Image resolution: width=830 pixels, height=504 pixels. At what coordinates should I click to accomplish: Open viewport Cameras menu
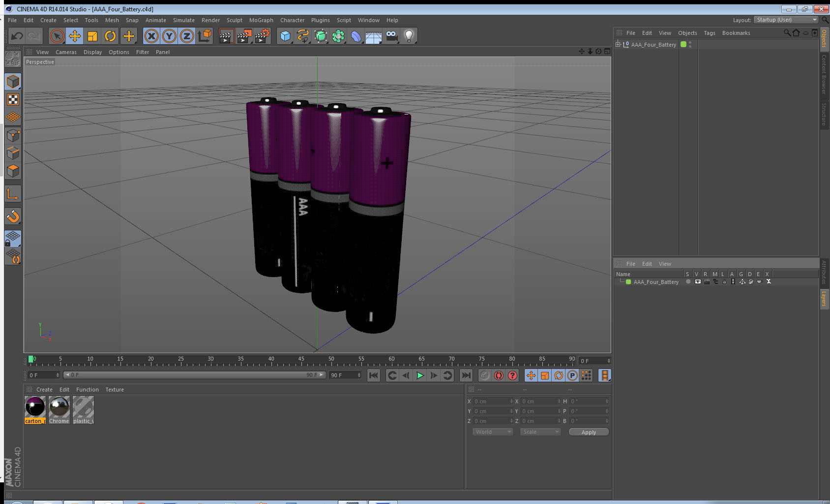(66, 52)
